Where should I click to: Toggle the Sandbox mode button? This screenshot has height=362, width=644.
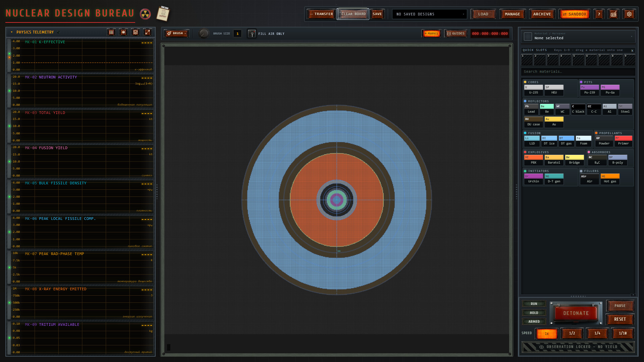575,14
